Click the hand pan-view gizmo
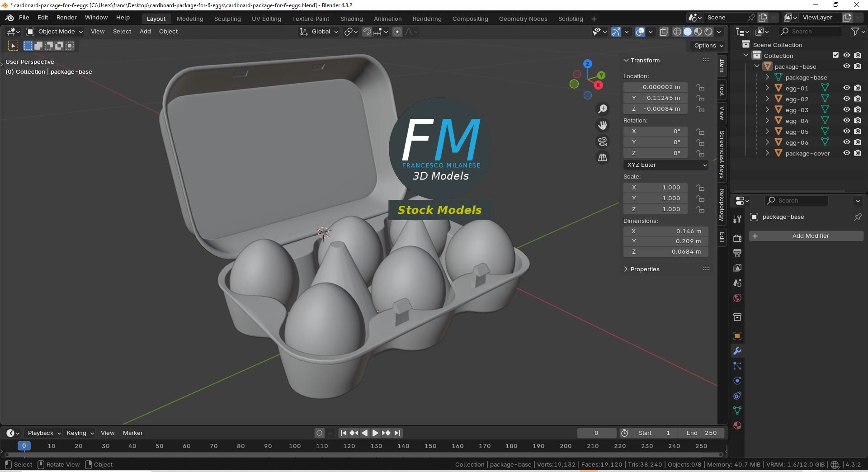Screen dimensions: 868x472 point(603,125)
